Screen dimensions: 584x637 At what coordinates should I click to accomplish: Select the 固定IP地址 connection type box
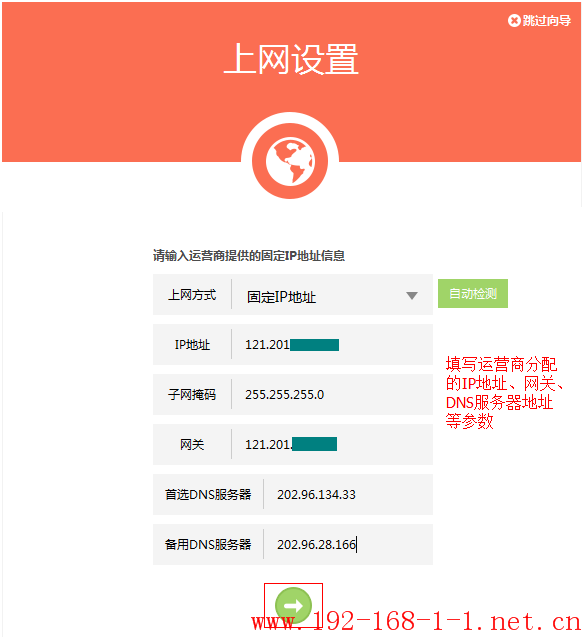tap(332, 295)
